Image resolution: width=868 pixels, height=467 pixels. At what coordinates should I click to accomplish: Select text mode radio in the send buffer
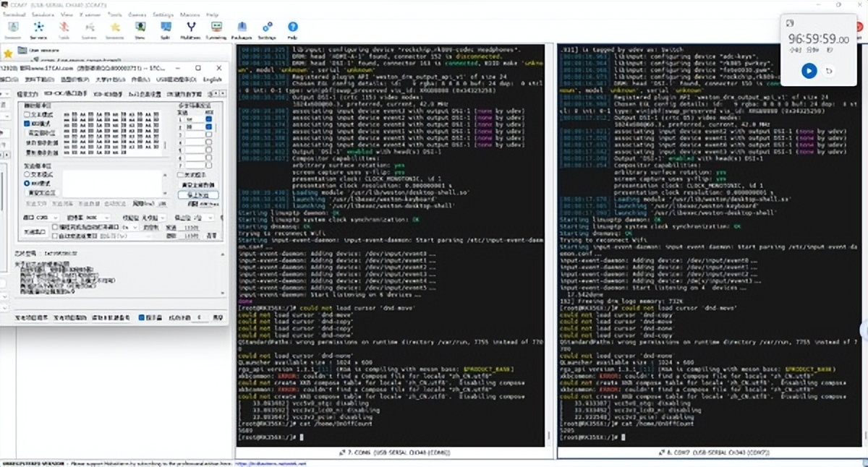pyautogui.click(x=28, y=174)
